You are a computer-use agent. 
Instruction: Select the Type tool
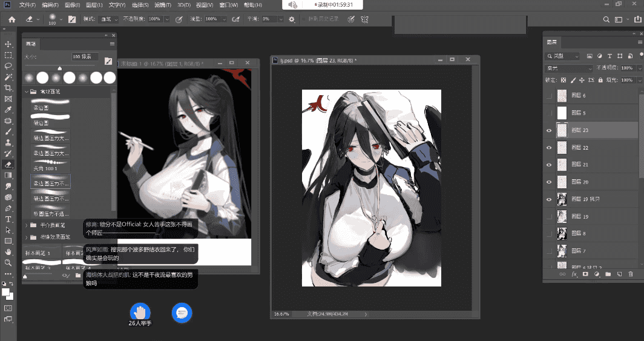8,219
